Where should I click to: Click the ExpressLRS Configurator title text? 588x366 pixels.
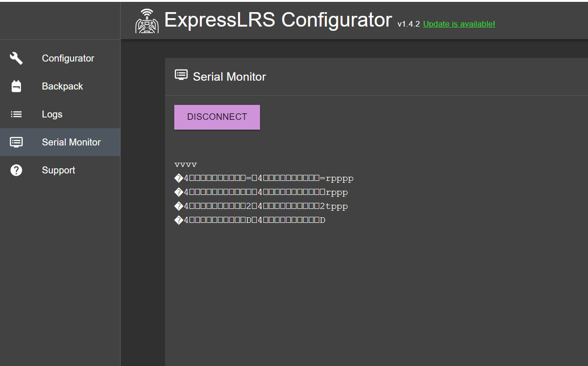tap(278, 20)
